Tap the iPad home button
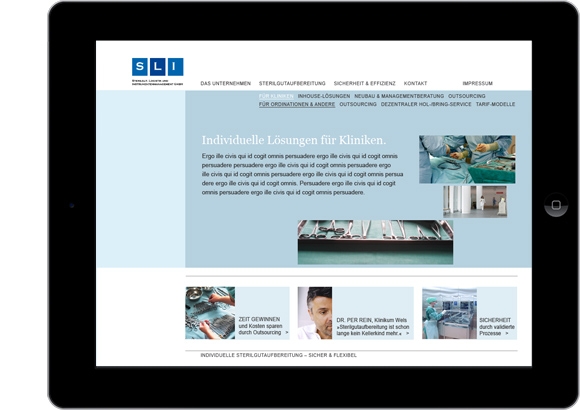 point(556,205)
